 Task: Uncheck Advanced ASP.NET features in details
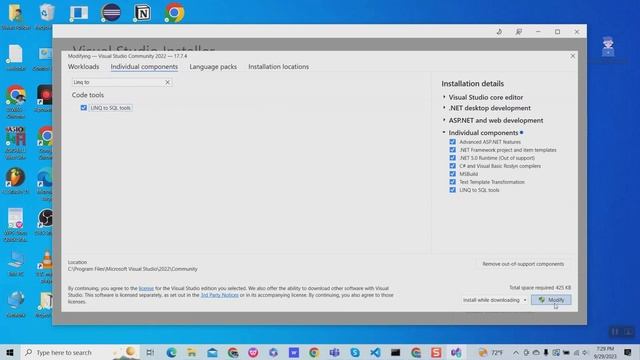coord(452,142)
